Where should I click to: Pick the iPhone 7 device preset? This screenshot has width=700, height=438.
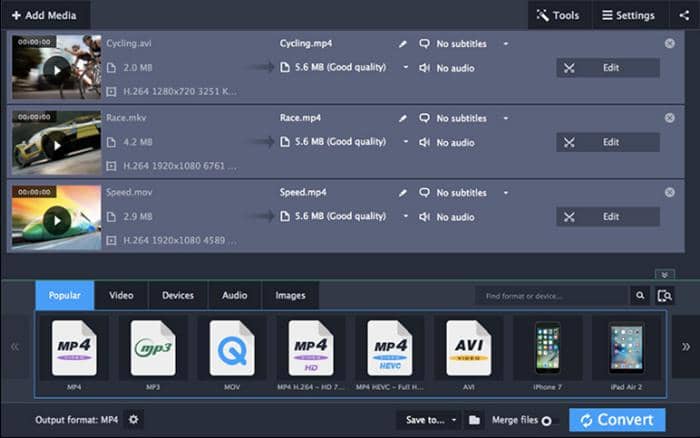point(547,348)
